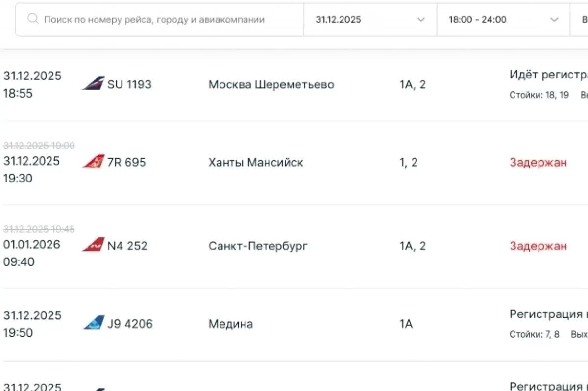The height and width of the screenshot is (391, 588).
Task: Click the Yamal logo beside 7R 695
Action: coord(93,161)
